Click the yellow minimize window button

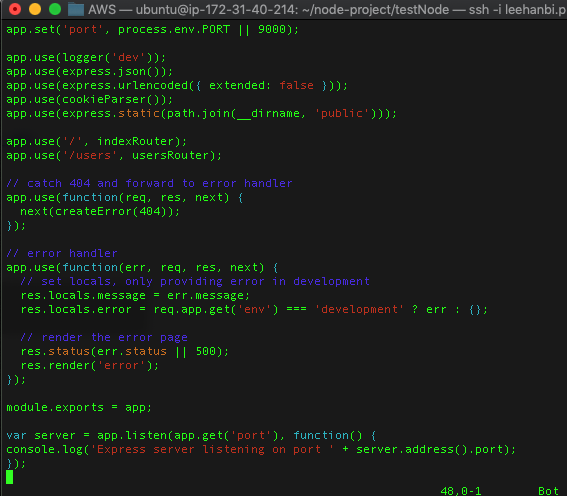[35, 9]
